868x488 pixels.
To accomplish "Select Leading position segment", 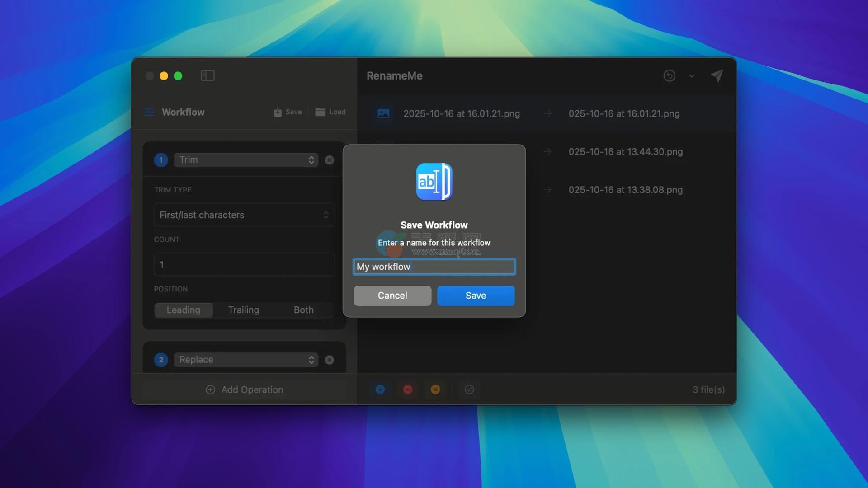I will click(184, 310).
